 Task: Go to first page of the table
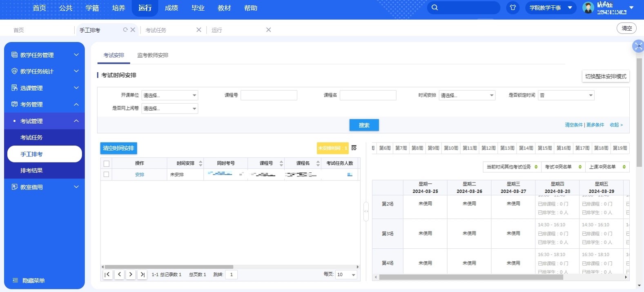107,274
